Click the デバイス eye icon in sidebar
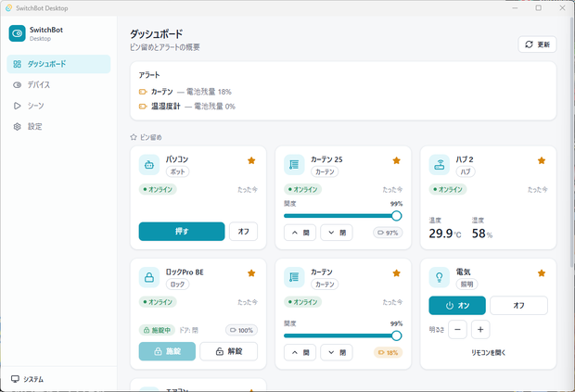This screenshot has height=392, width=575. [x=18, y=85]
